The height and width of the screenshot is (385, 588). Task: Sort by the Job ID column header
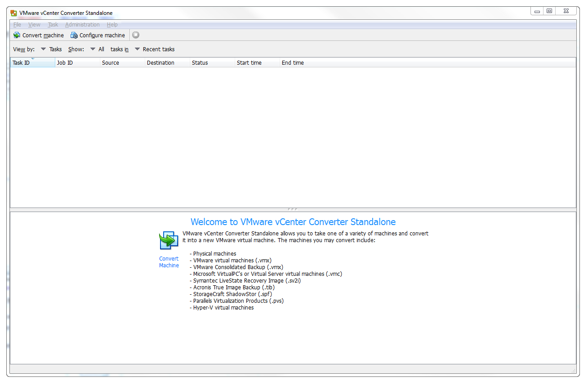point(77,63)
